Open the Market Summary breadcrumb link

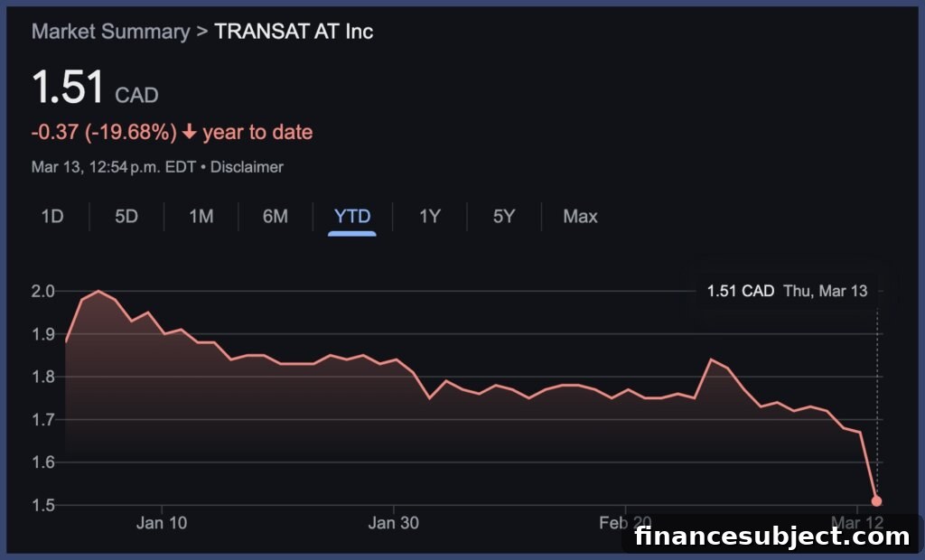click(111, 32)
